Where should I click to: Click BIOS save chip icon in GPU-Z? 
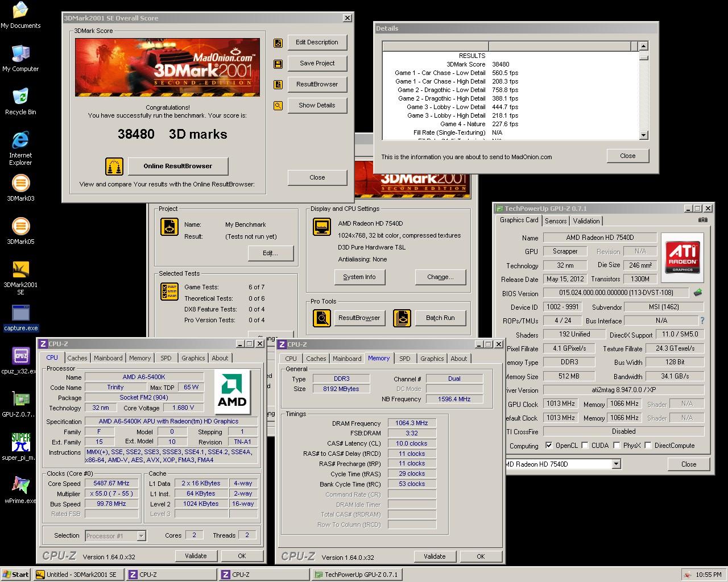698,293
